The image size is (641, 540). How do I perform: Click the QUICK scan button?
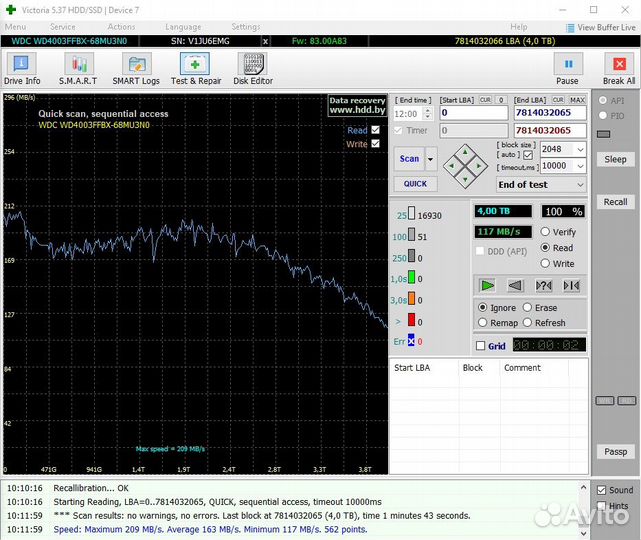click(x=415, y=184)
